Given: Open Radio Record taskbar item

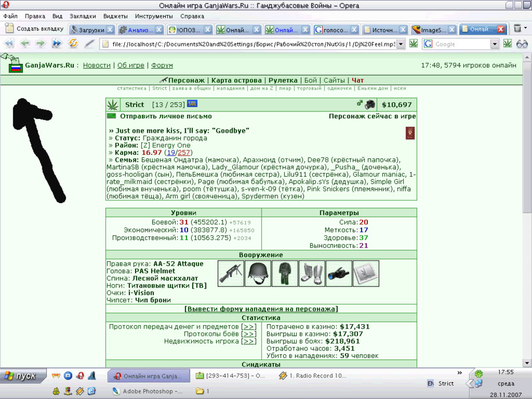Looking at the screenshot, I should tap(312, 376).
